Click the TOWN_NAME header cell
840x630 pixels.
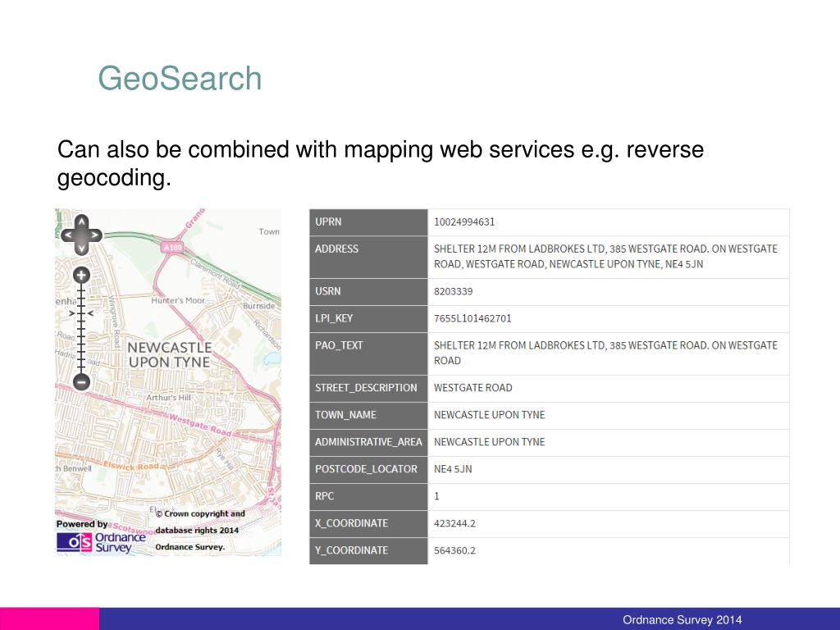point(368,416)
